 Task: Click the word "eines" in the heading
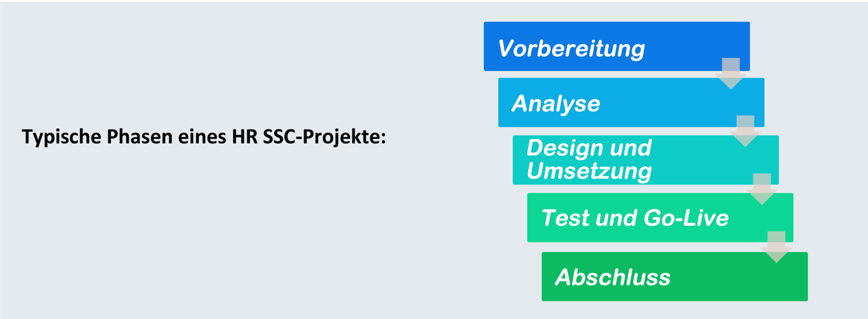pyautogui.click(x=202, y=136)
